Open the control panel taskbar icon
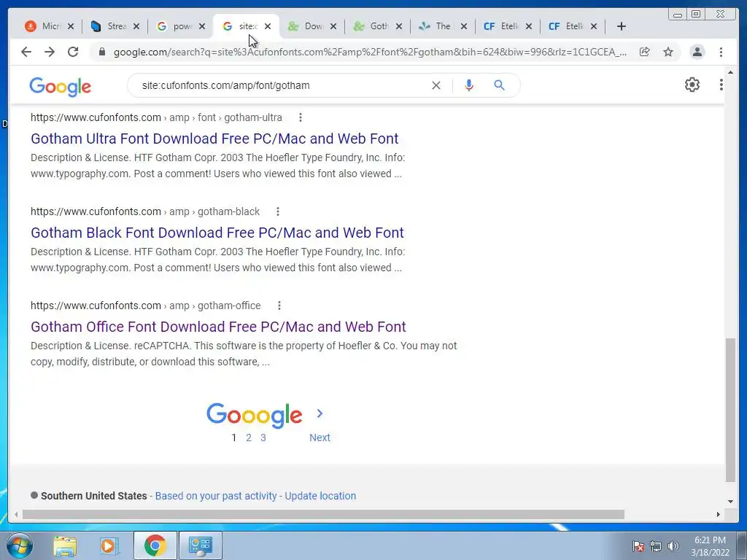This screenshot has width=747, height=560. 200,545
